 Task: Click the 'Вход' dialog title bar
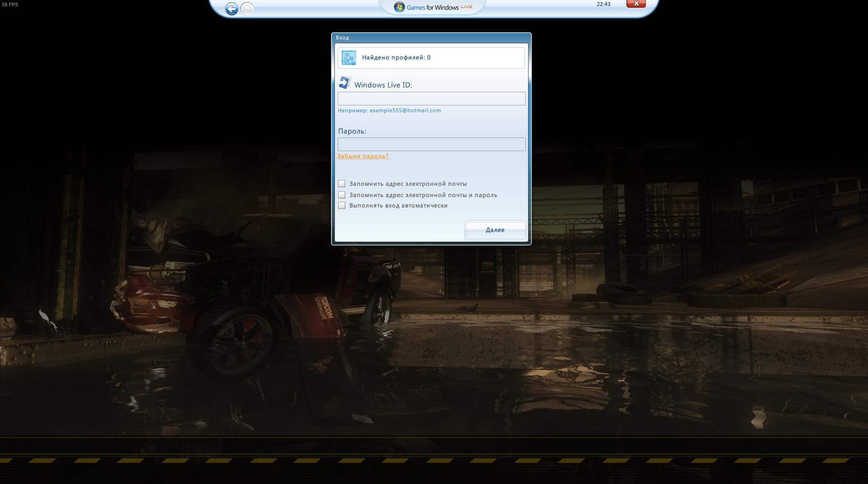(431, 38)
